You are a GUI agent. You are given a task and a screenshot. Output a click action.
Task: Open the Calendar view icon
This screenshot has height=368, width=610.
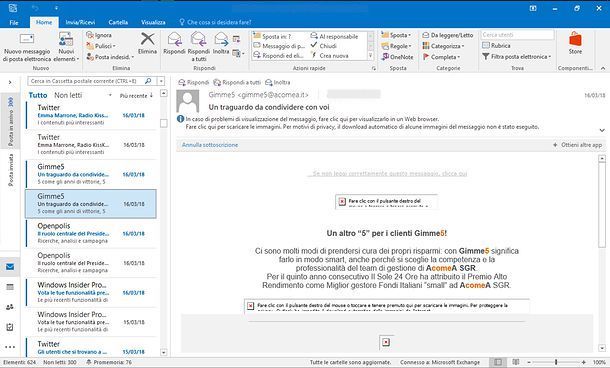click(10, 287)
